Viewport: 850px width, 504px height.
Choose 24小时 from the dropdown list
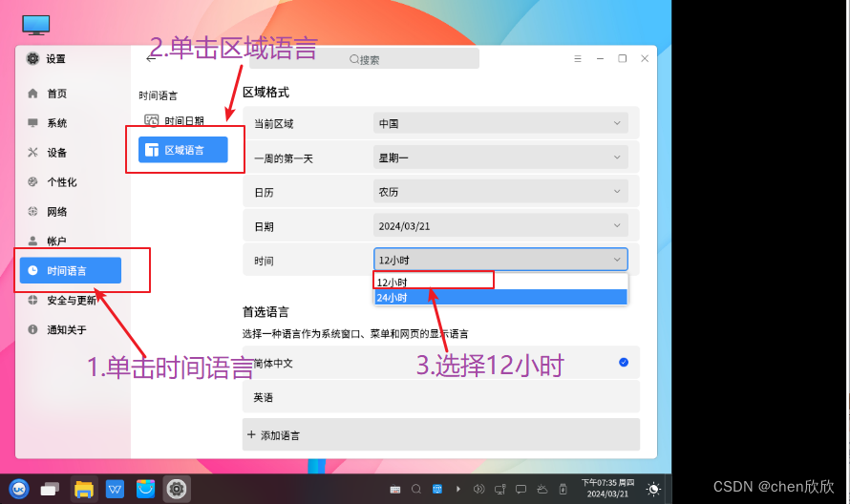[500, 297]
